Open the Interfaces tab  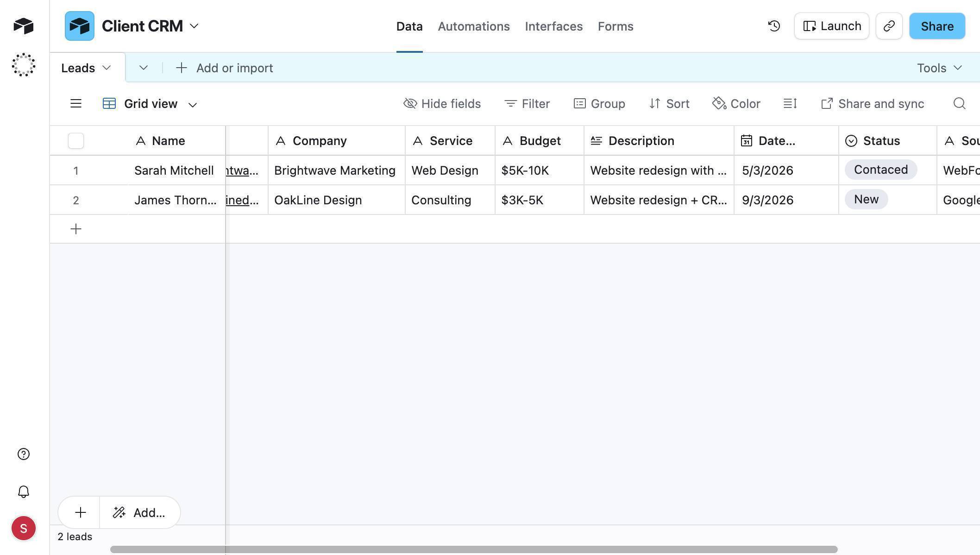pos(553,26)
